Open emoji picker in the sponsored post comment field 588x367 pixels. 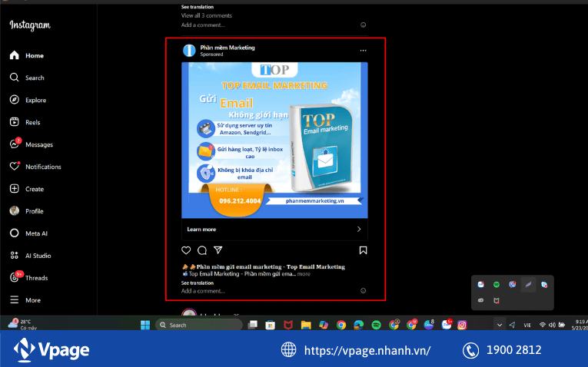(363, 290)
